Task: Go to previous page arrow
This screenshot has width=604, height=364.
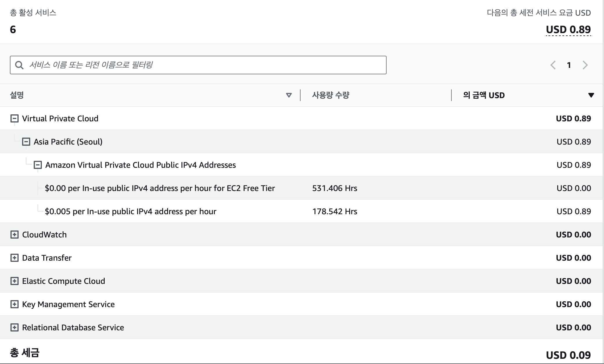Action: (553, 65)
